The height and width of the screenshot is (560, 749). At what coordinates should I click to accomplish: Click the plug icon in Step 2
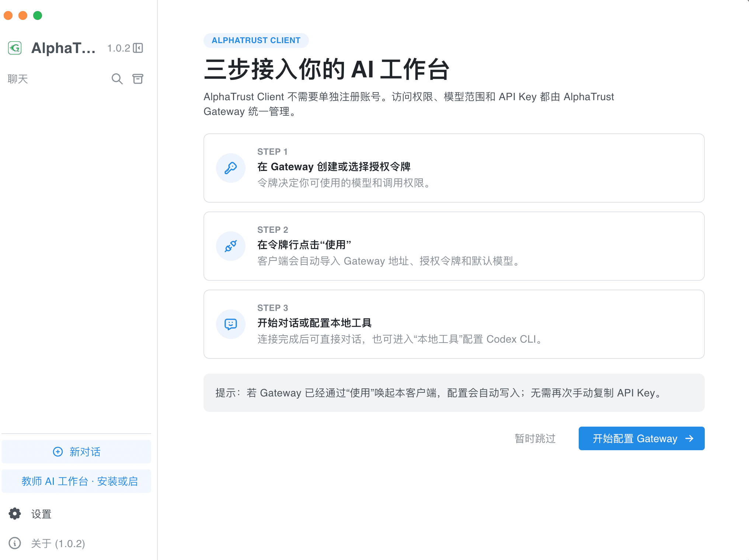(231, 246)
